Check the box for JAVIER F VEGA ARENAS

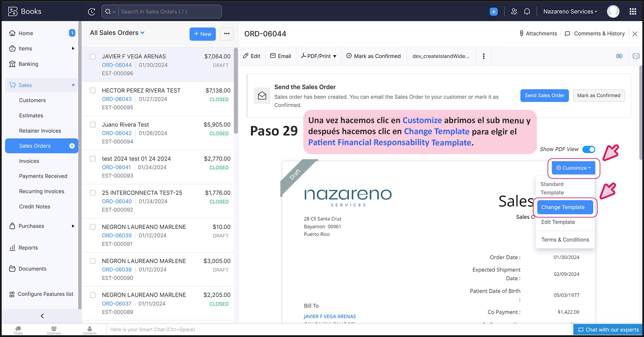pyautogui.click(x=93, y=57)
